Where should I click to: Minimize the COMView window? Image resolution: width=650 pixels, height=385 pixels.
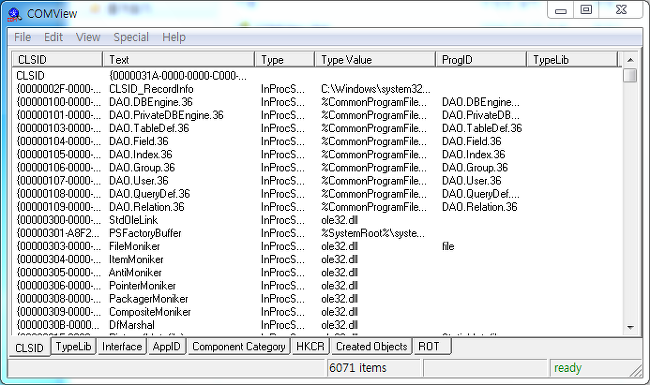pos(560,10)
